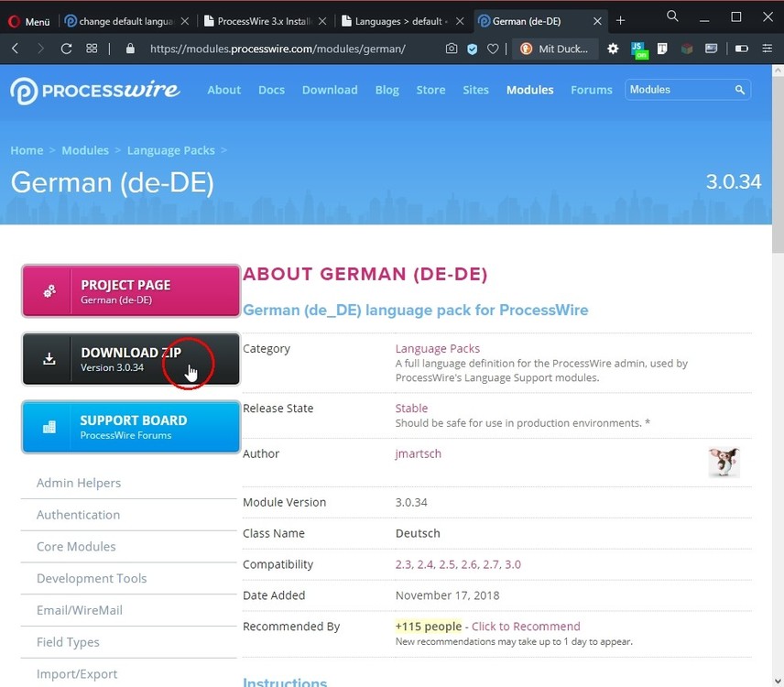784x687 pixels.
Task: Click the site search magnifier icon
Action: point(739,90)
